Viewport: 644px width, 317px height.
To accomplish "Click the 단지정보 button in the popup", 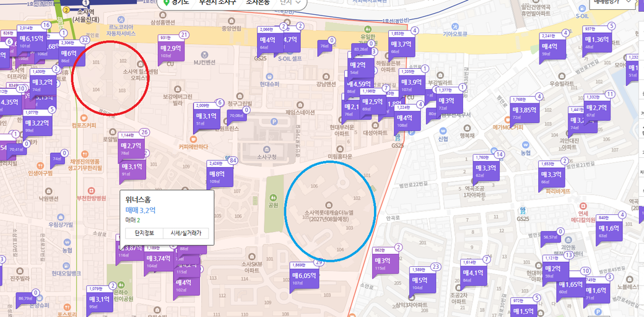I will pos(144,233).
